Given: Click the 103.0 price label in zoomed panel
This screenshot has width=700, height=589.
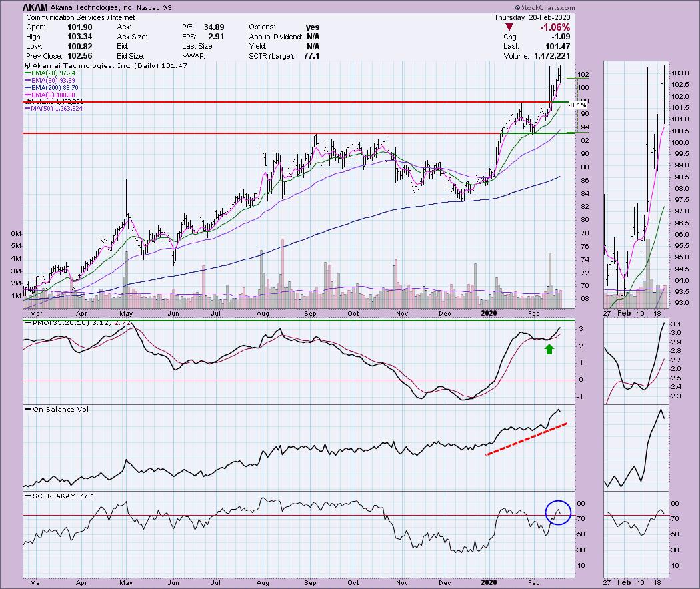Looking at the screenshot, I should point(680,73).
